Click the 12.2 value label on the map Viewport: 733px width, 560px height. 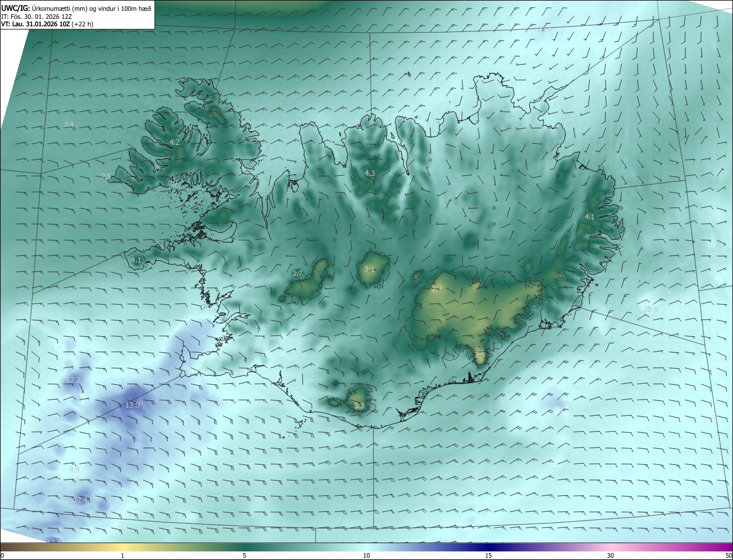point(74,380)
